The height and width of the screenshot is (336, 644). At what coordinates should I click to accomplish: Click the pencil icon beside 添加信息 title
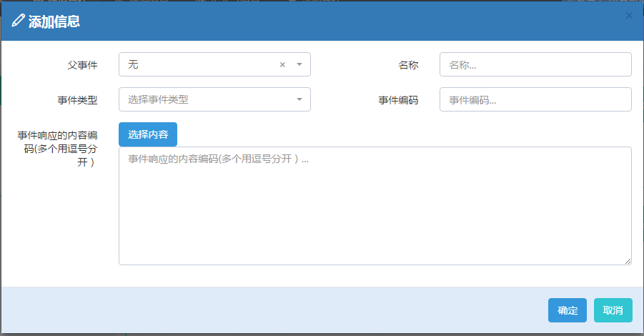18,21
